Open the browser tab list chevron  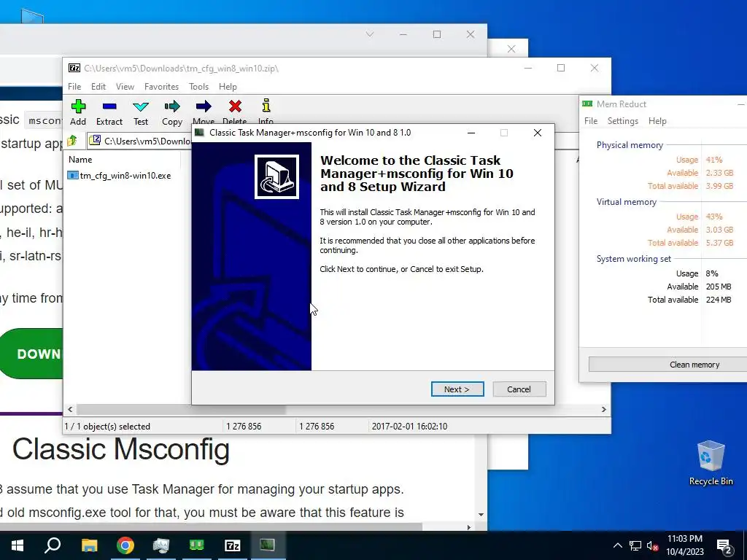tap(370, 34)
